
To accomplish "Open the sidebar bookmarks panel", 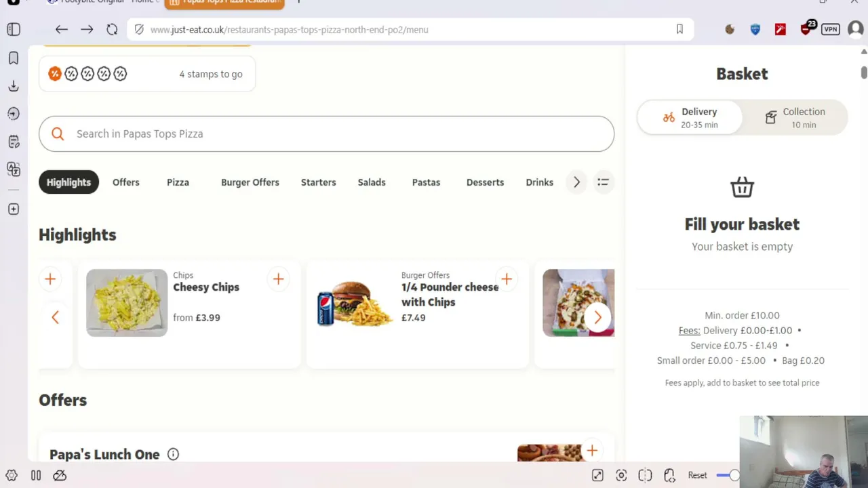I will coord(14,58).
